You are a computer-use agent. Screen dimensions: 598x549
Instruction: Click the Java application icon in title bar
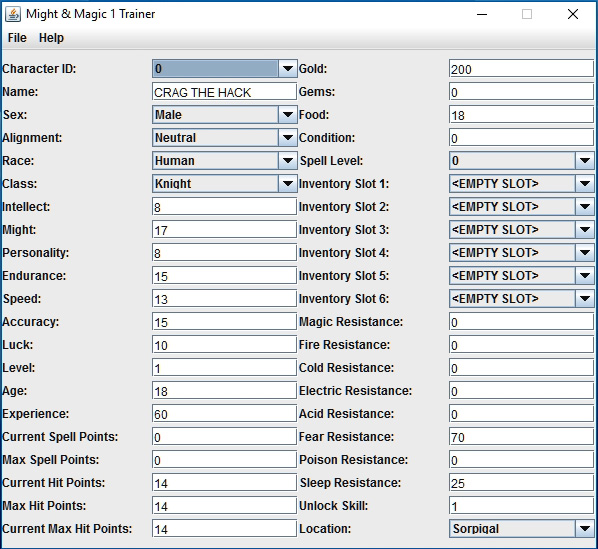(13, 14)
